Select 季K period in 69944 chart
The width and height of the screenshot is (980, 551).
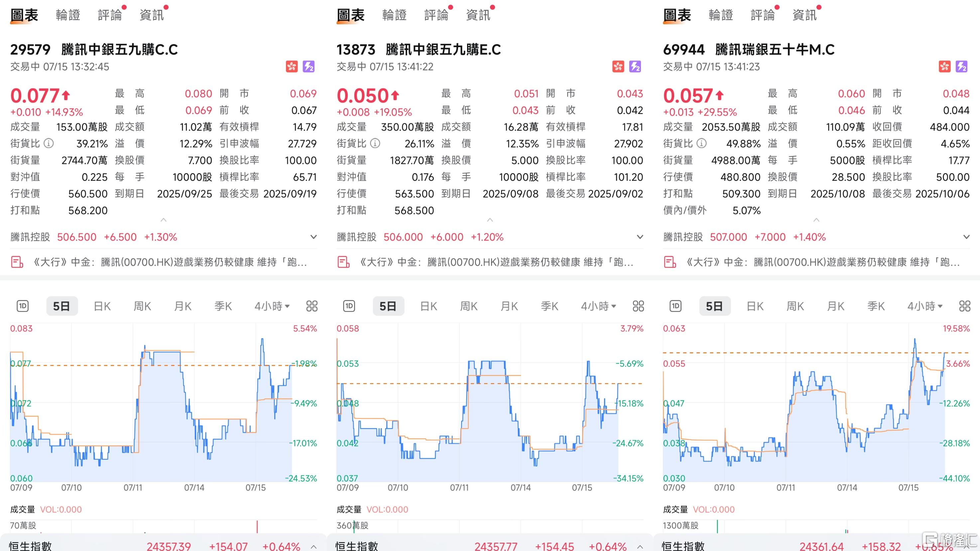[x=876, y=306]
